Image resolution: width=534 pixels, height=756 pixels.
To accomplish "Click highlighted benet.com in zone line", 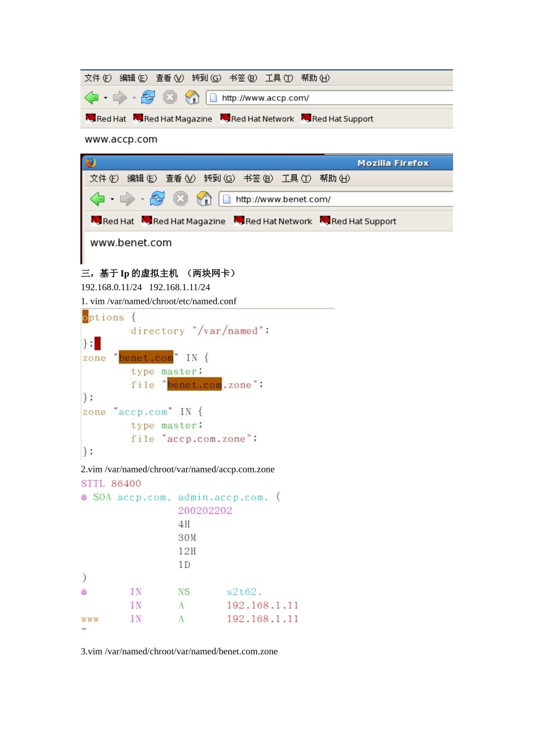I will pos(146,358).
